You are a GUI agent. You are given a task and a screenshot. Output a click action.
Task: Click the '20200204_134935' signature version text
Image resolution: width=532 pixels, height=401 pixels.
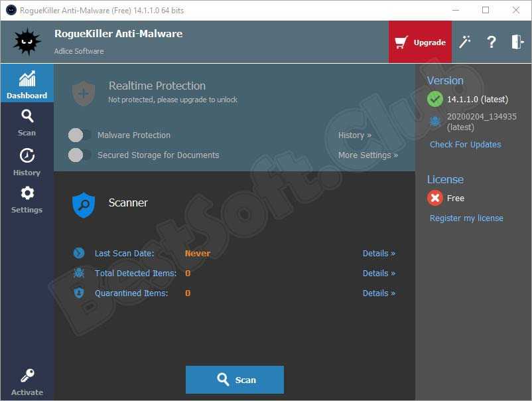coord(482,116)
